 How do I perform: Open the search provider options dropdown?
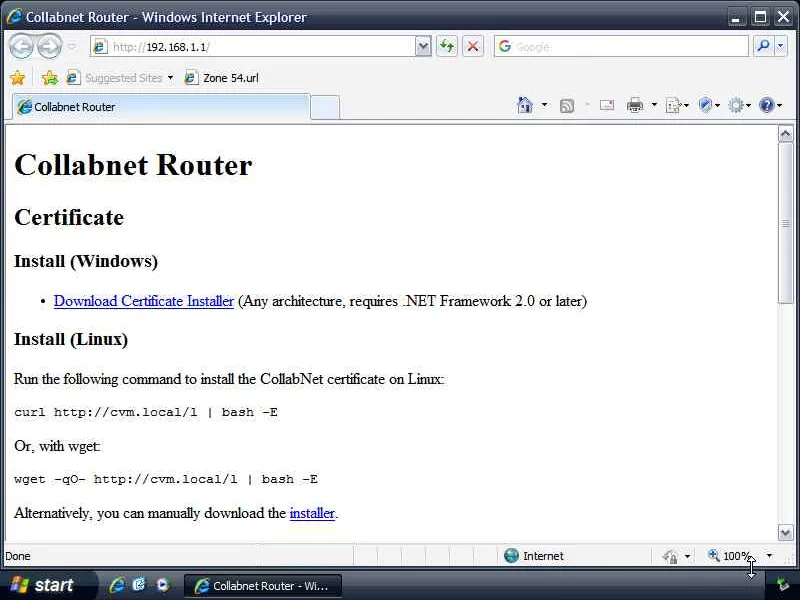(780, 46)
